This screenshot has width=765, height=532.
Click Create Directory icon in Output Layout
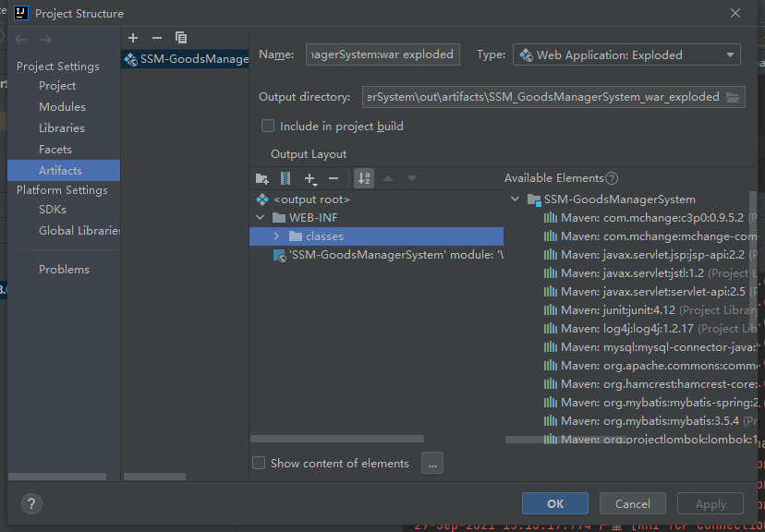click(262, 178)
